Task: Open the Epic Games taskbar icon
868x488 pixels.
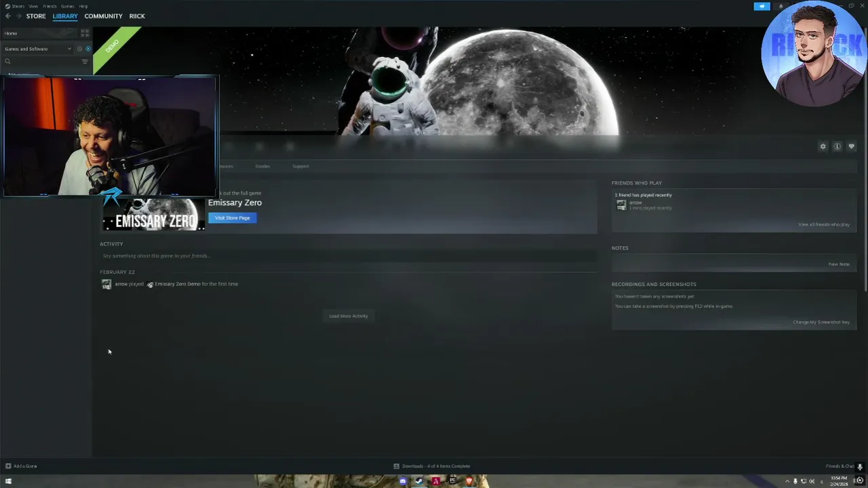Action: click(452, 481)
